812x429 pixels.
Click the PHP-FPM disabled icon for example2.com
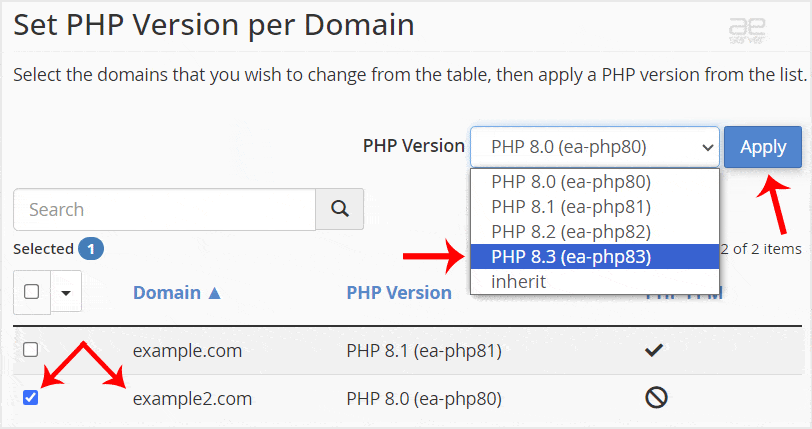click(x=656, y=398)
